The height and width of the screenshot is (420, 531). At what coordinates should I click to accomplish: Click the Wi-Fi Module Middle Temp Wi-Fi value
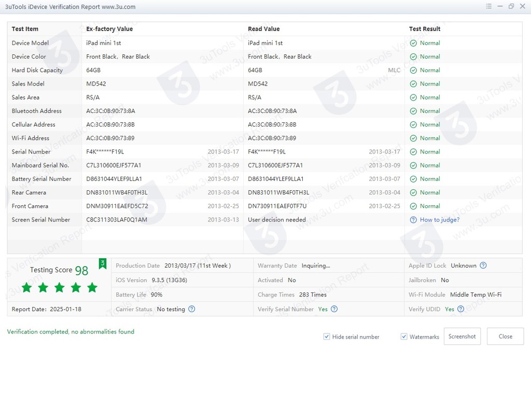pyautogui.click(x=476, y=295)
